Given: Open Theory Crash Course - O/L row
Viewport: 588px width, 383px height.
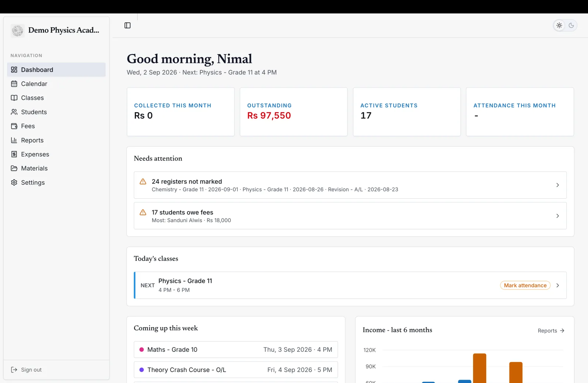Looking at the screenshot, I should tap(236, 370).
